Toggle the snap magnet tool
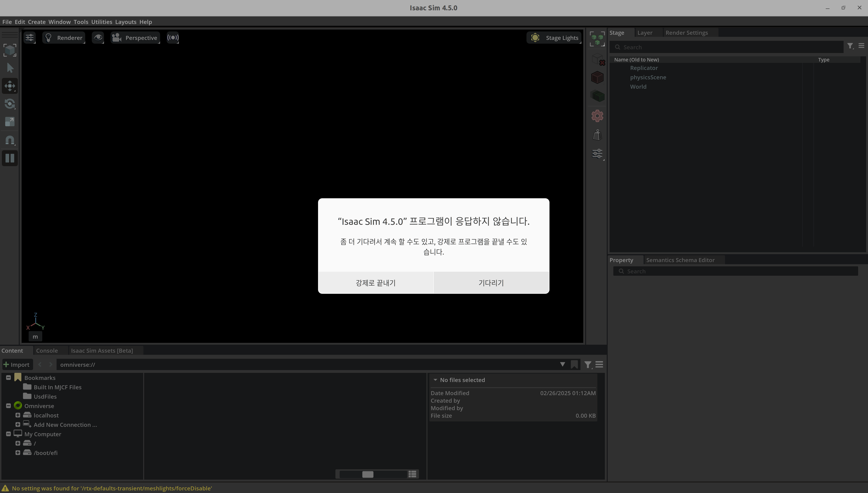This screenshot has height=493, width=868. pos(10,140)
